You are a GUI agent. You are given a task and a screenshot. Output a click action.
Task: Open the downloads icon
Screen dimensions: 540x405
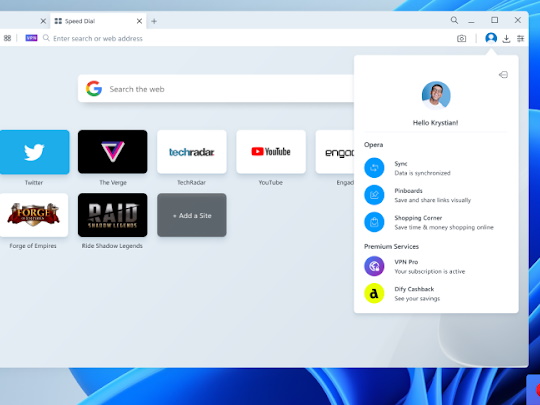506,39
